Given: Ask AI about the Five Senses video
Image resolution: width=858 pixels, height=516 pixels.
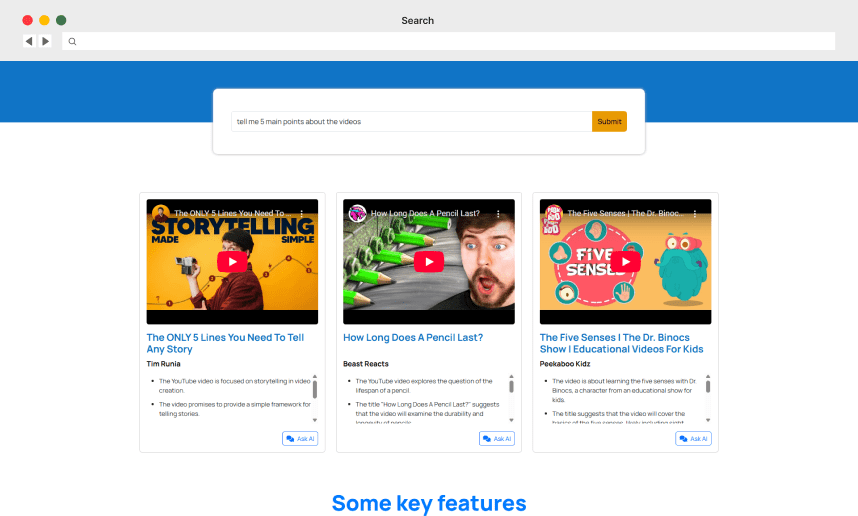Looking at the screenshot, I should point(693,438).
